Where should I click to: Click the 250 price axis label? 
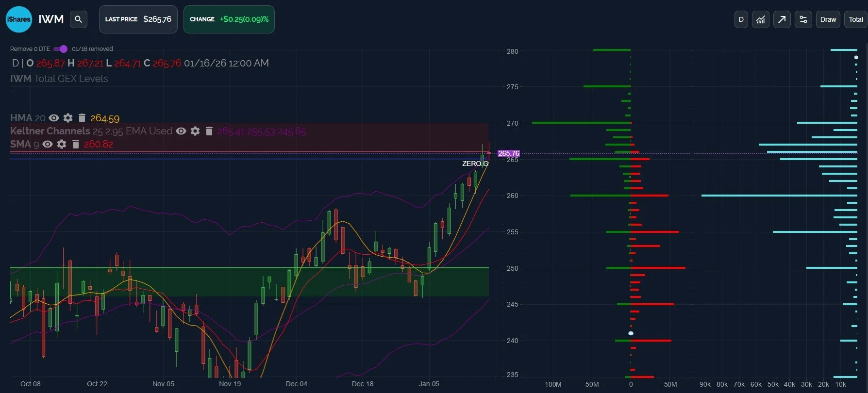[512, 268]
